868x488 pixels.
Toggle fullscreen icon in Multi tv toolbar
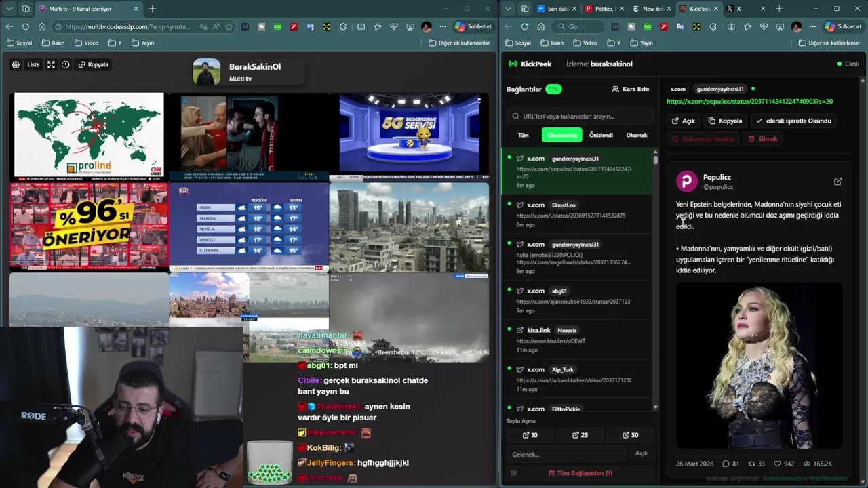point(51,64)
